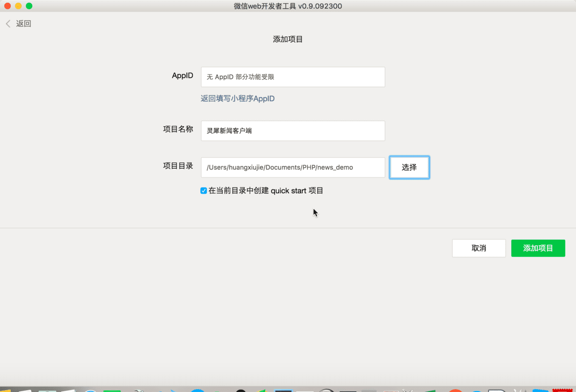Click the 项目名称 field containing 灵犀新闻客户端
The height and width of the screenshot is (392, 576).
click(x=293, y=131)
